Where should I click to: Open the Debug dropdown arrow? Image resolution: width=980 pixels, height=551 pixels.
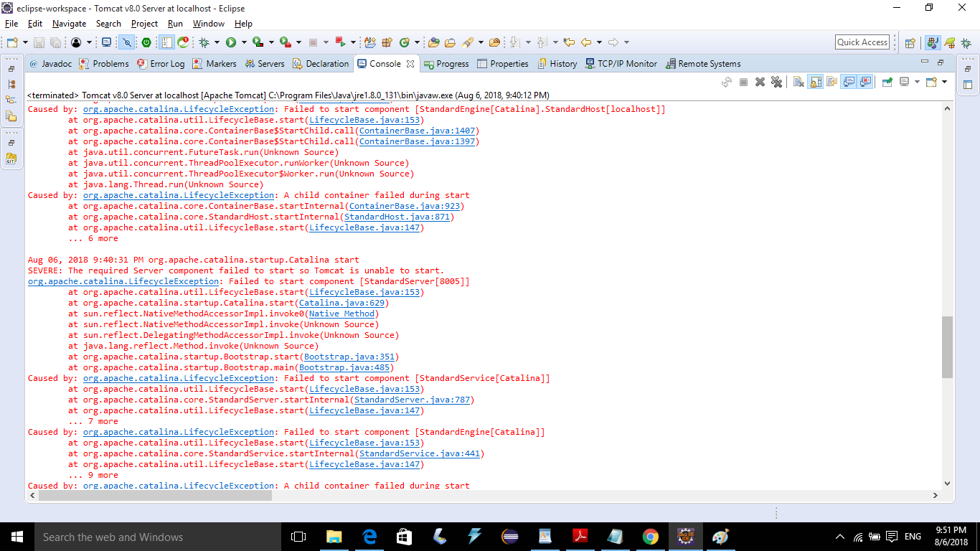[x=217, y=43]
